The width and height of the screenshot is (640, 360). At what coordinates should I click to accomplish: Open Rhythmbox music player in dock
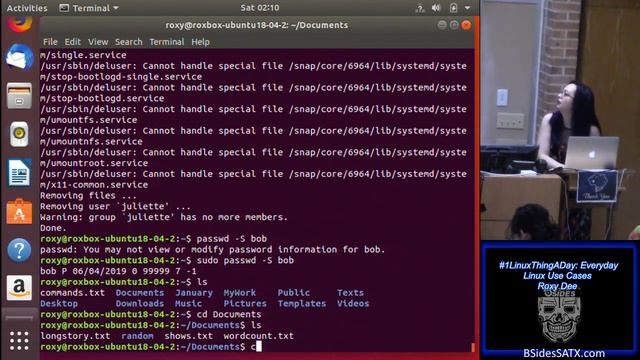pos(19,134)
